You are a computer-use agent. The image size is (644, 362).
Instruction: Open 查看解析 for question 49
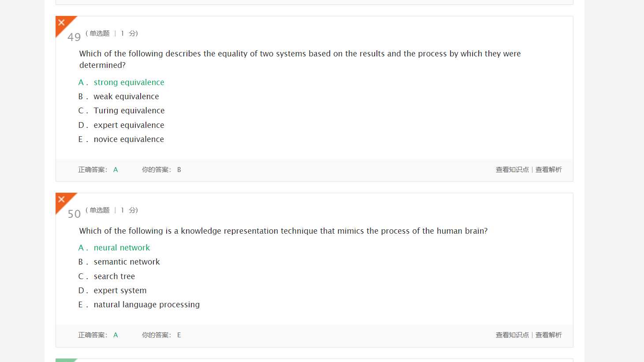coord(548,170)
